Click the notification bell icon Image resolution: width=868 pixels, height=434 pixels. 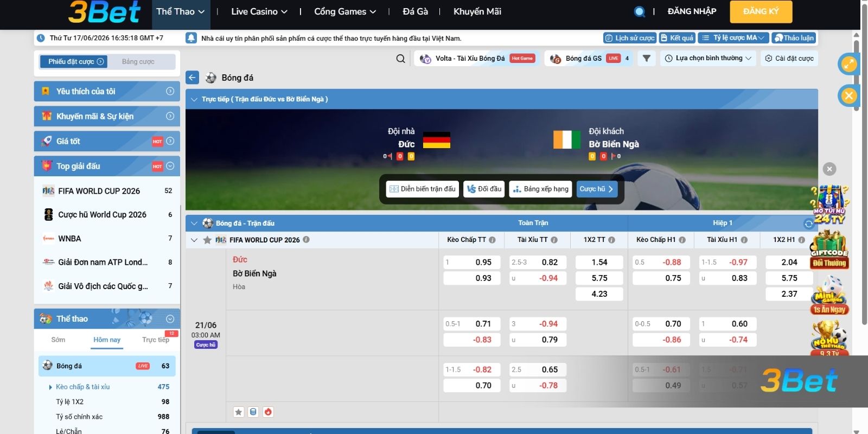[191, 38]
